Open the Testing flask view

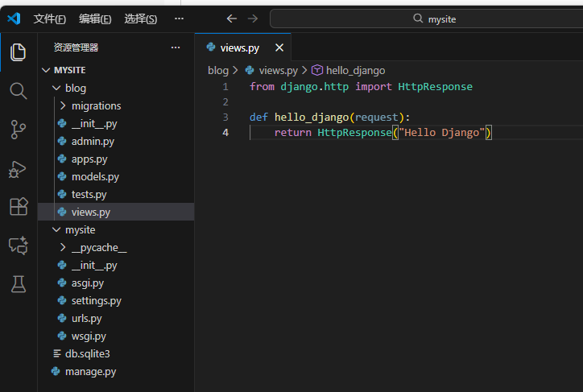coord(19,284)
